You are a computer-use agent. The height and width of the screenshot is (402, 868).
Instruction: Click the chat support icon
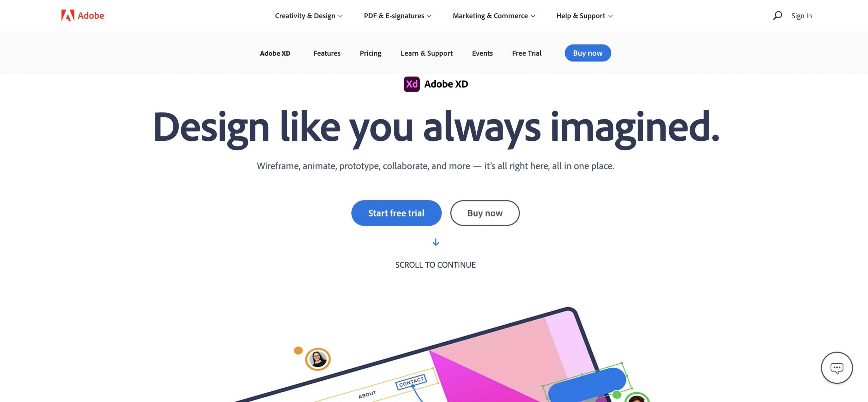point(837,368)
